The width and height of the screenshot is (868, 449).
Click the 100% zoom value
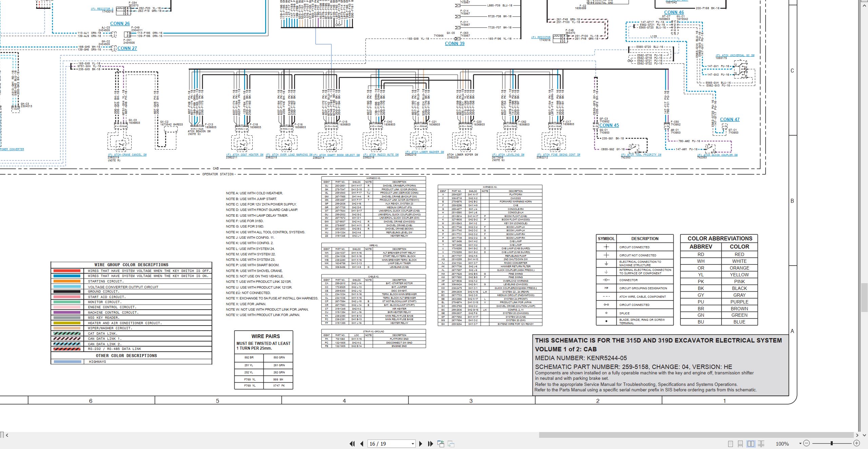782,444
